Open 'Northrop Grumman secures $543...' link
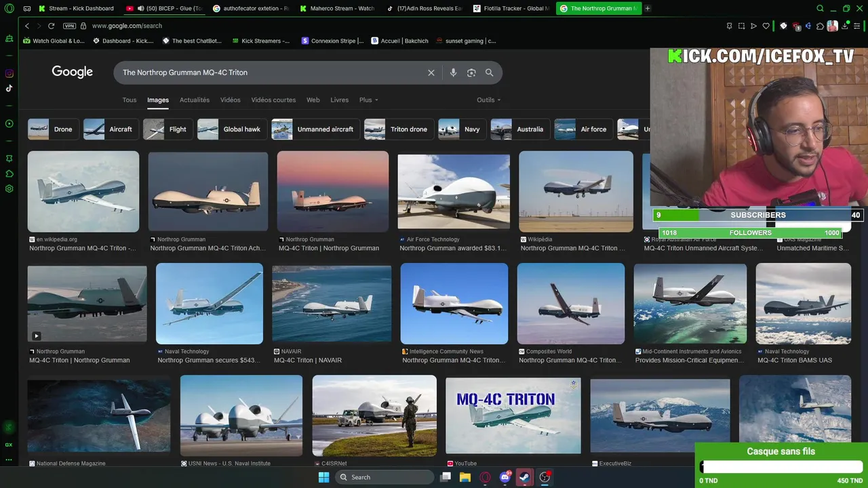The height and width of the screenshot is (488, 868). click(209, 361)
